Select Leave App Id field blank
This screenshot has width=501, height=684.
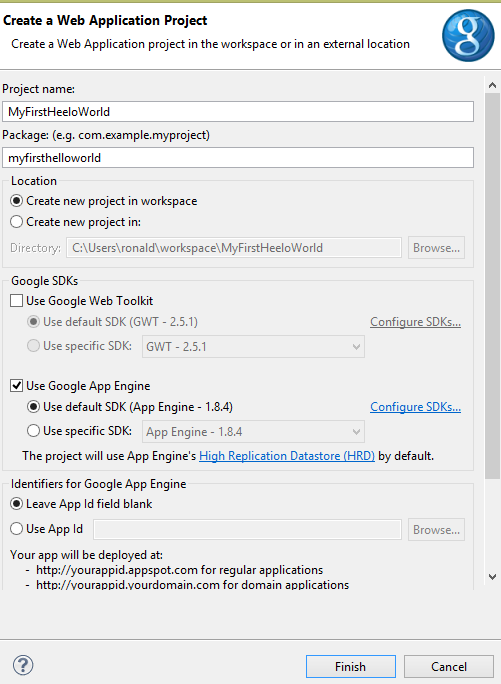click(16, 504)
